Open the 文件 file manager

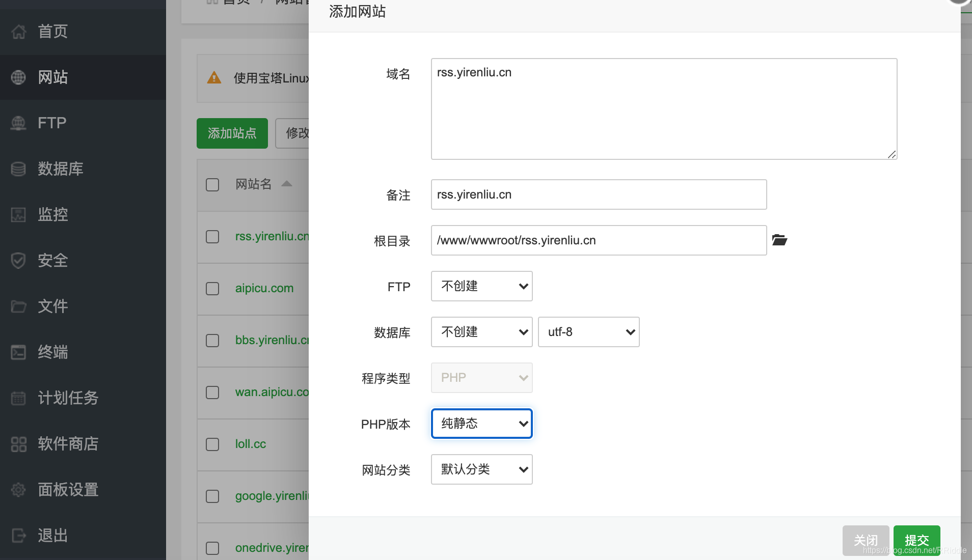51,306
